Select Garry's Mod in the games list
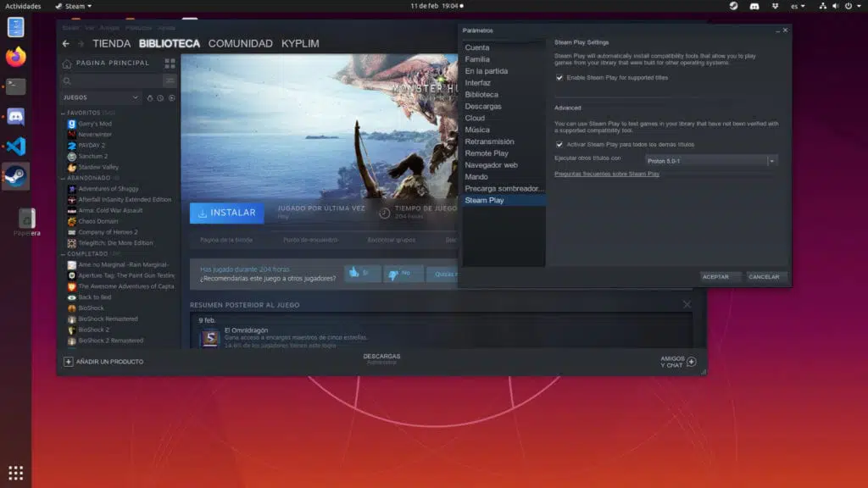This screenshot has width=868, height=488. tap(95, 124)
